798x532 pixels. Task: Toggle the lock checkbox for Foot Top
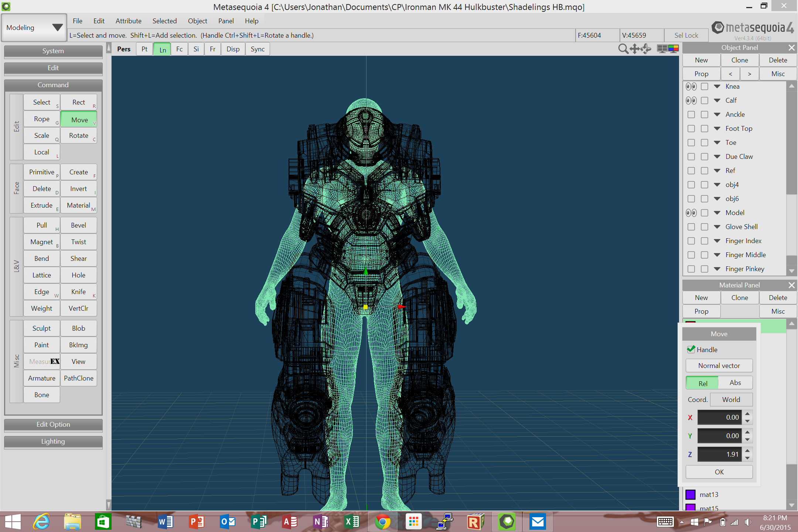coord(705,129)
